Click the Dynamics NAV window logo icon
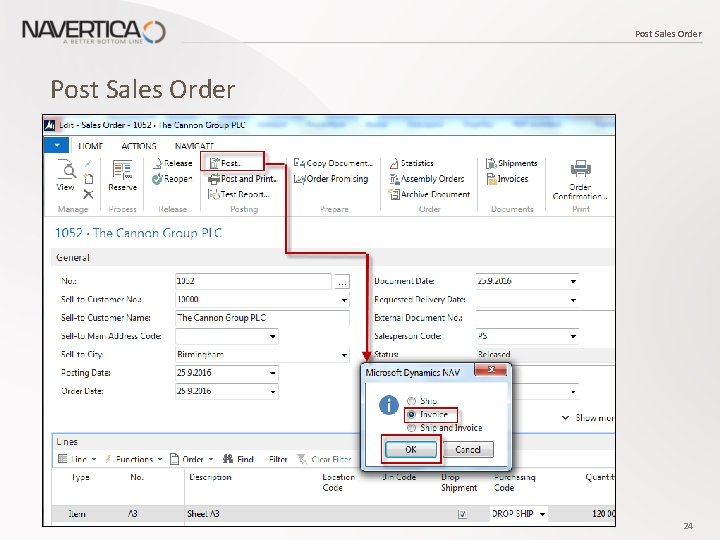Screen dimensions: 720x540 (50, 125)
